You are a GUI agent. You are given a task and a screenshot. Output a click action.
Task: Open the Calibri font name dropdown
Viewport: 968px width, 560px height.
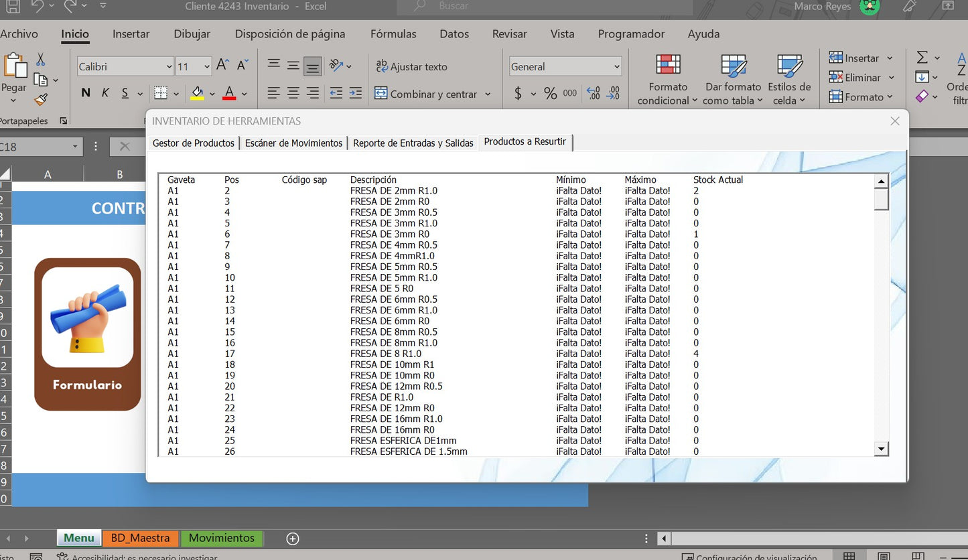click(x=169, y=66)
